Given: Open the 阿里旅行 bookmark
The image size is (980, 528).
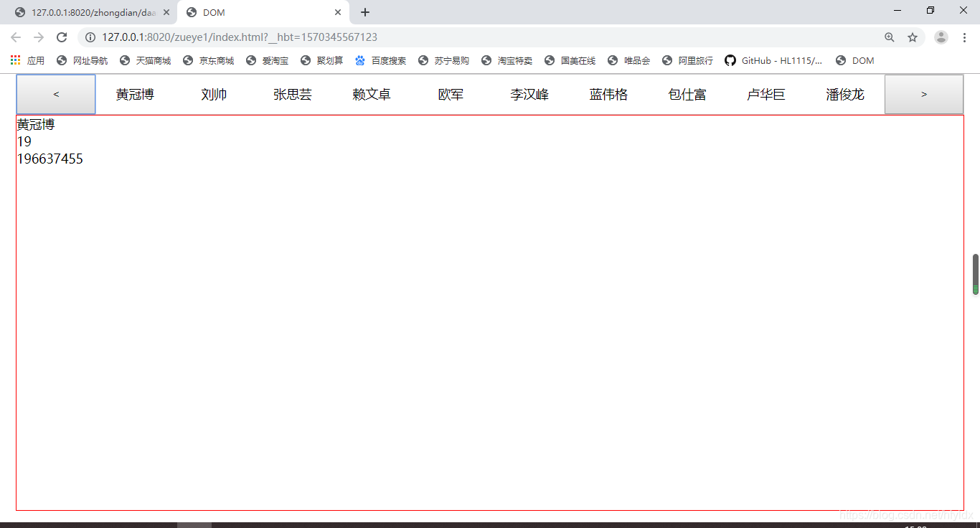Looking at the screenshot, I should point(687,61).
